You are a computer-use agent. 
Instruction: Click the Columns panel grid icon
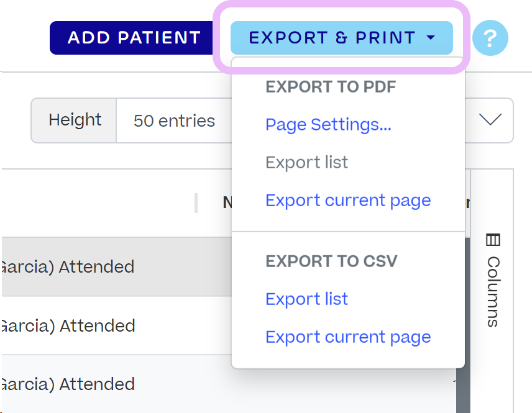pyautogui.click(x=493, y=240)
